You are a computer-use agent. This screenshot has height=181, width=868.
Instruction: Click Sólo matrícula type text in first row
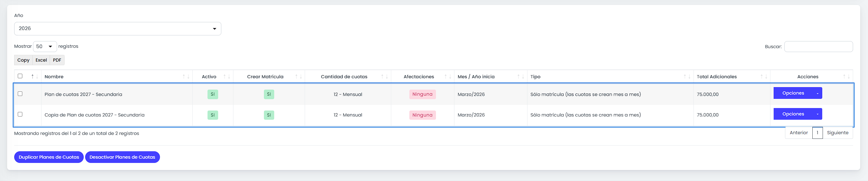586,95
